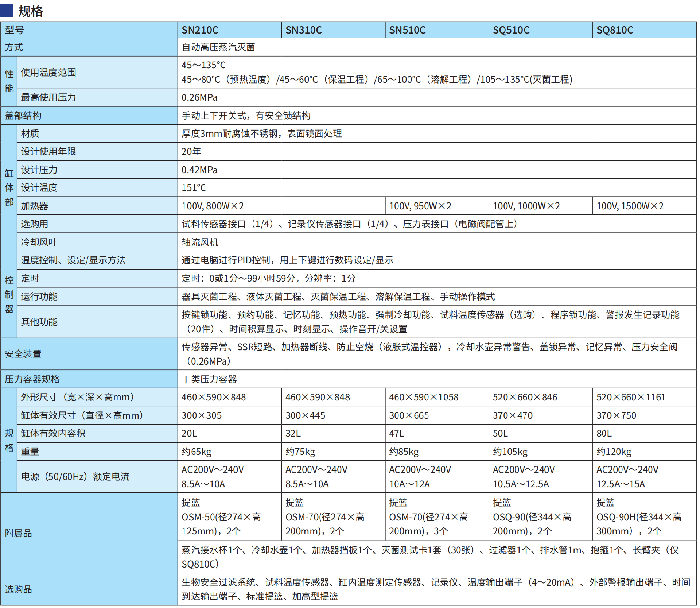Click the 100V, 1500W×2 heater cell

(x=644, y=206)
